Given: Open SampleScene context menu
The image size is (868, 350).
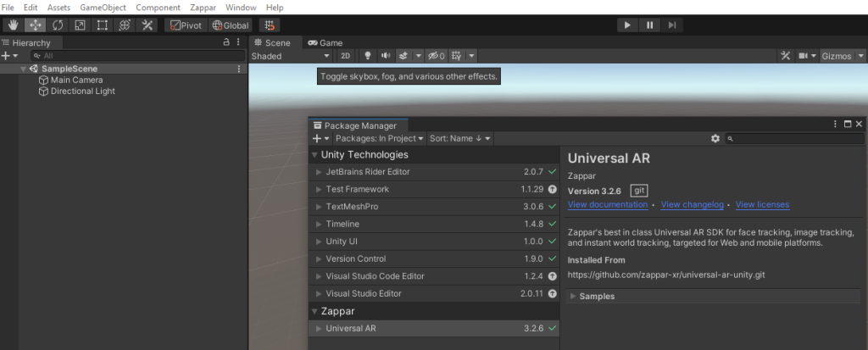Looking at the screenshot, I should tap(239, 69).
